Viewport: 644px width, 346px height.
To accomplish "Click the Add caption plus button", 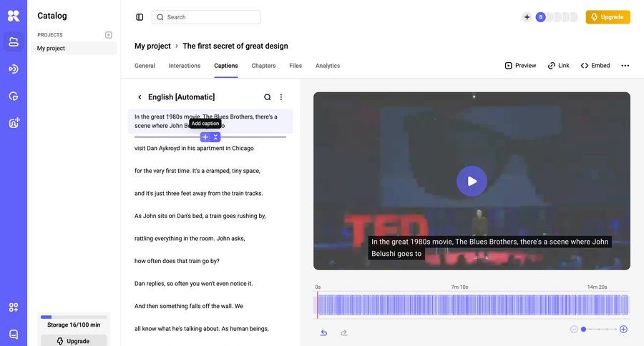I will [205, 137].
